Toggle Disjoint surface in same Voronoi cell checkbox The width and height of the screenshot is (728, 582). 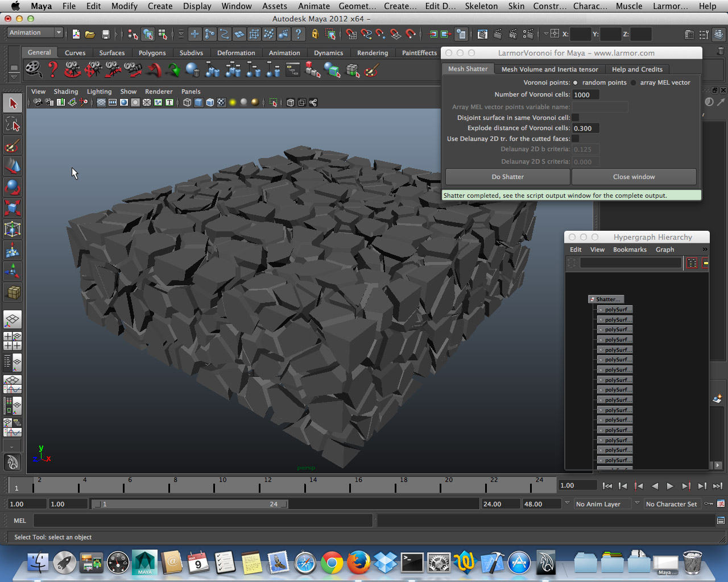[576, 118]
